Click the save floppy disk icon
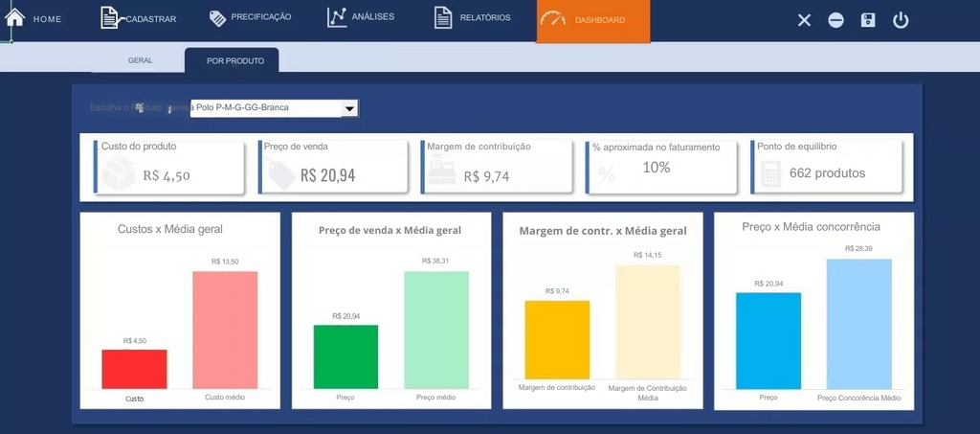The image size is (980, 434). (868, 20)
